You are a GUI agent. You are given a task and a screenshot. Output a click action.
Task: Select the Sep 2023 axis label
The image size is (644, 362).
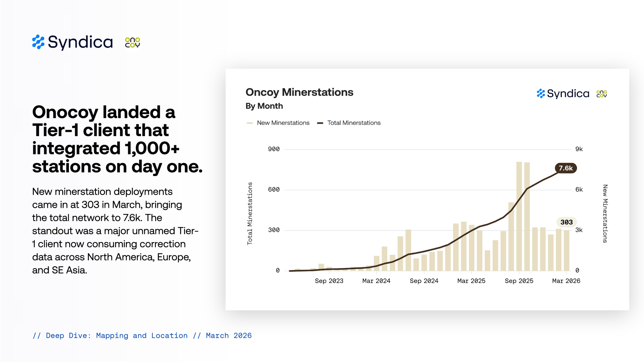coord(329,281)
